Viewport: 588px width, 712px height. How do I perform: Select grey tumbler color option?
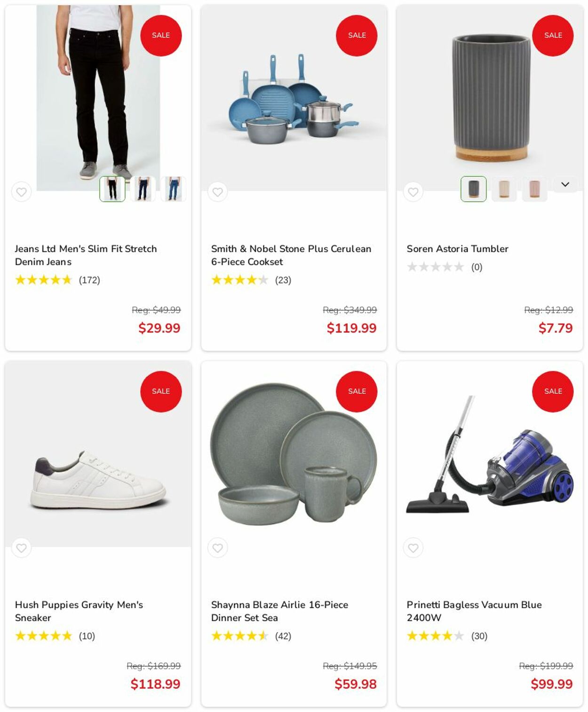coord(473,189)
